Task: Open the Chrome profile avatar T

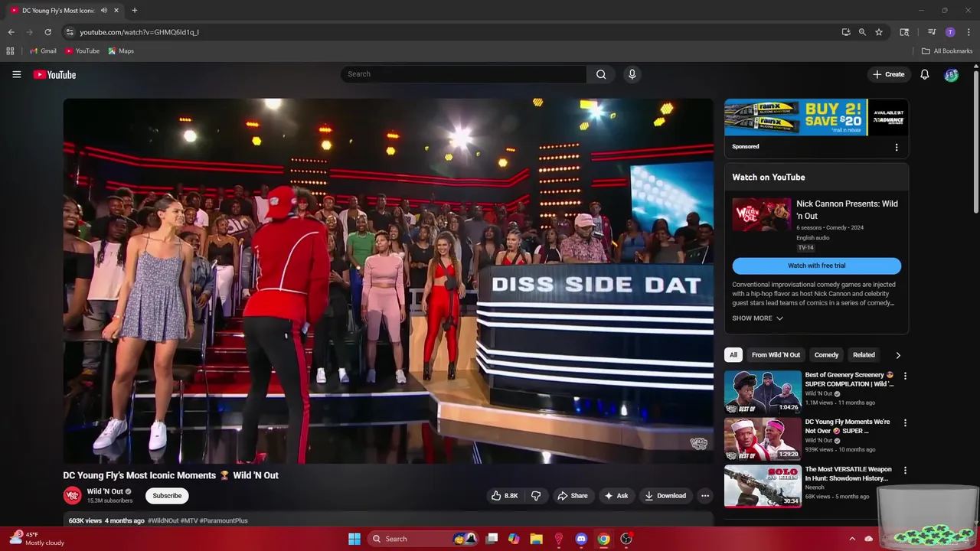Action: coord(950,32)
